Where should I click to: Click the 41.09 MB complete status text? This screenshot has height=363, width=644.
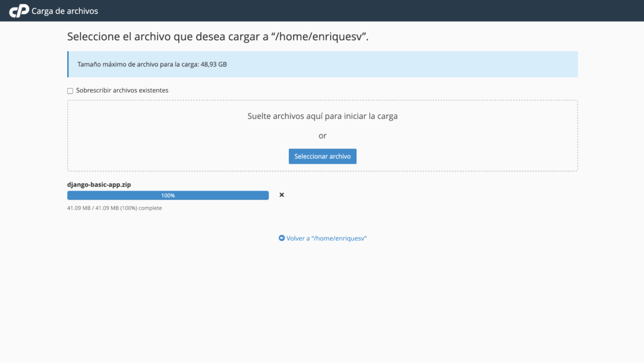[114, 208]
